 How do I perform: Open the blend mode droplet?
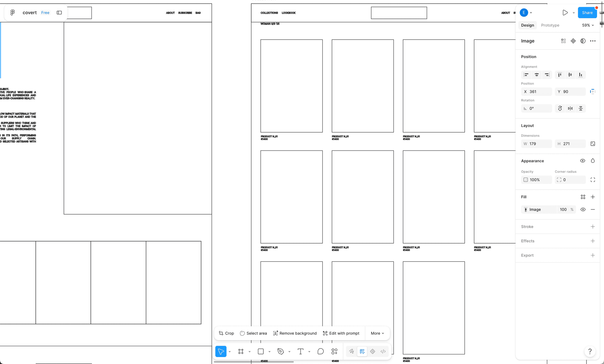coord(593,161)
